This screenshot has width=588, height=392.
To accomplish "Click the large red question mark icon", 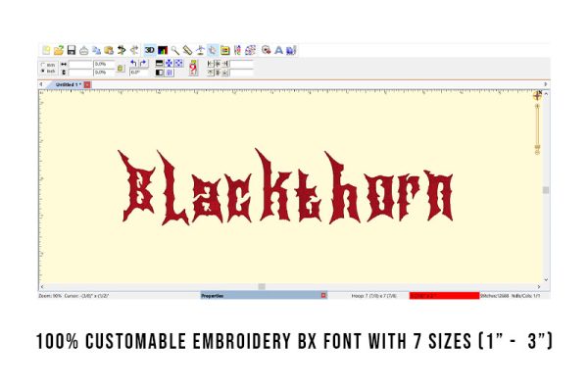I will click(x=193, y=68).
